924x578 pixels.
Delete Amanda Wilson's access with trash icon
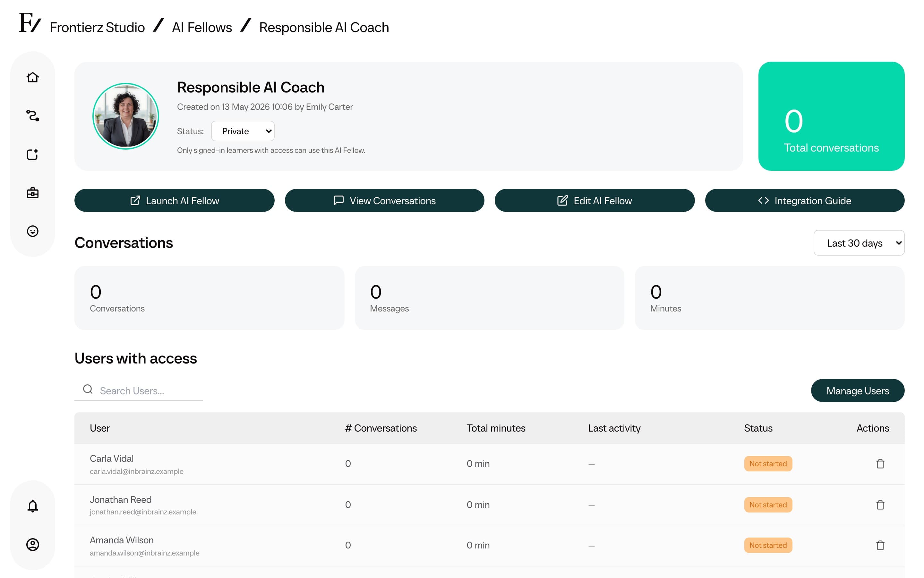880,545
